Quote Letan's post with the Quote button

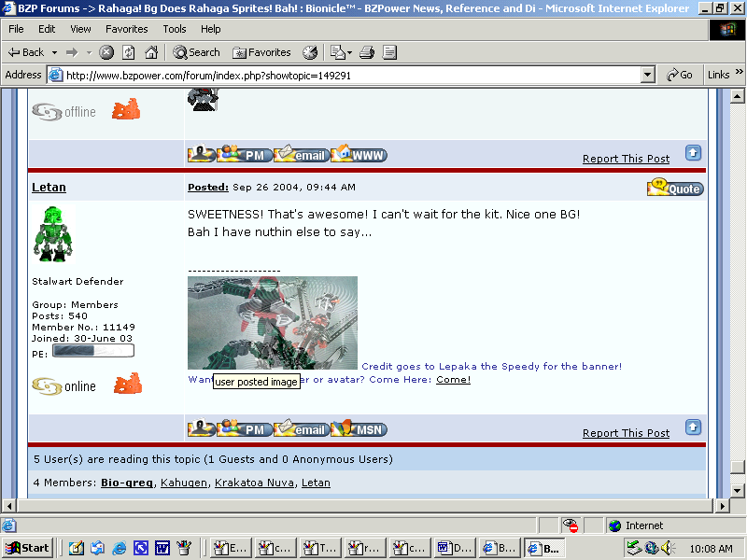[674, 188]
